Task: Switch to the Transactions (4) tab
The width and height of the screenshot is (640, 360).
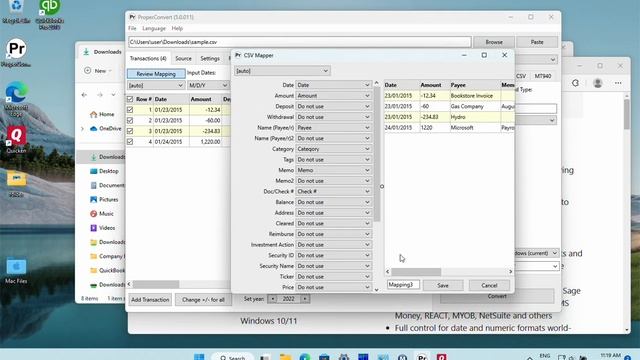Action: tap(148, 58)
